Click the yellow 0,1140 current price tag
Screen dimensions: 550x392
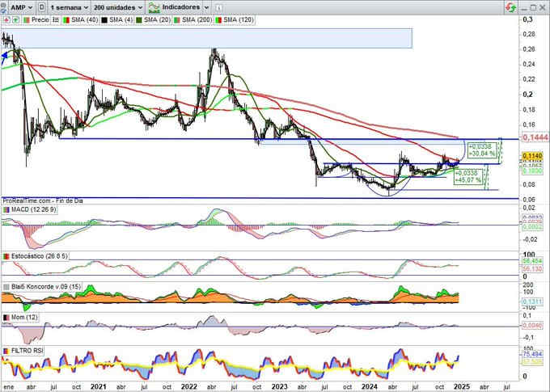tap(532, 156)
